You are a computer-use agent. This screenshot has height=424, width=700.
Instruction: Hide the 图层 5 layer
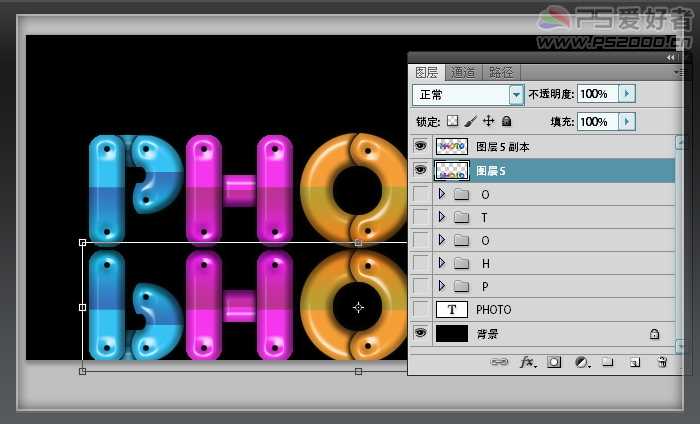coord(420,170)
